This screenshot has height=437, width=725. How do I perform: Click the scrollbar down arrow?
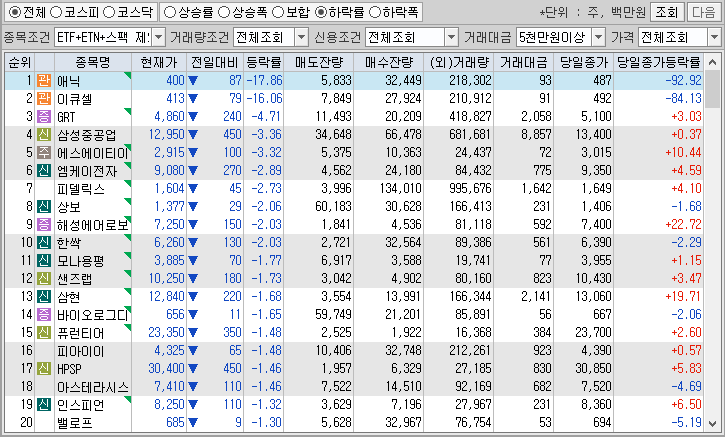pyautogui.click(x=713, y=424)
